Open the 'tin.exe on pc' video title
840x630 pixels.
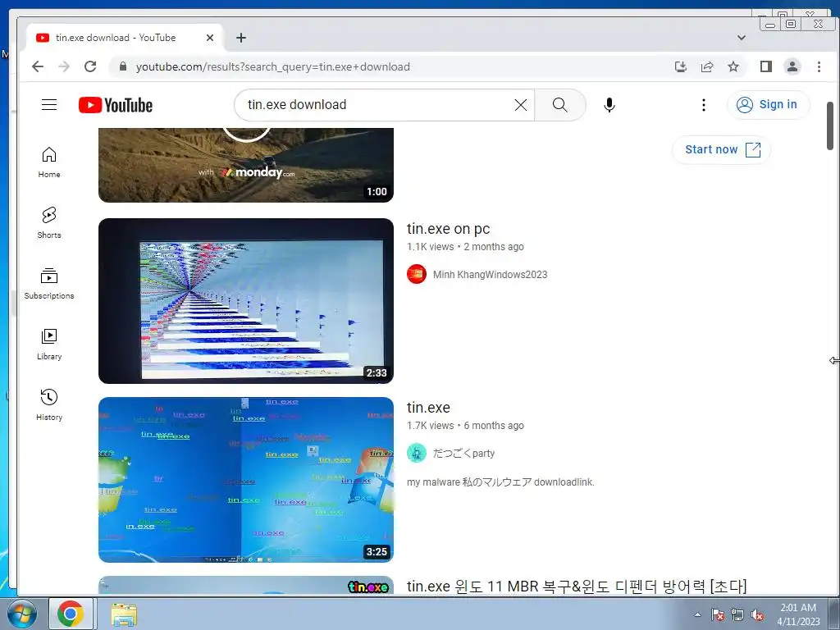(449, 229)
